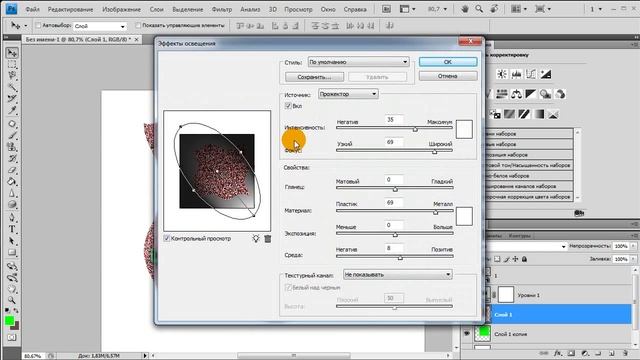
Task: Toggle lock transparent pixels in Layers
Action: point(497,259)
